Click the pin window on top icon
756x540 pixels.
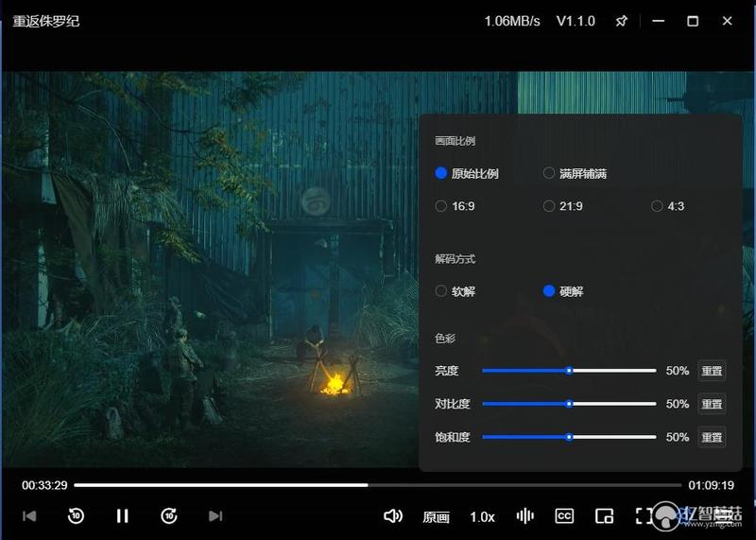coord(622,21)
